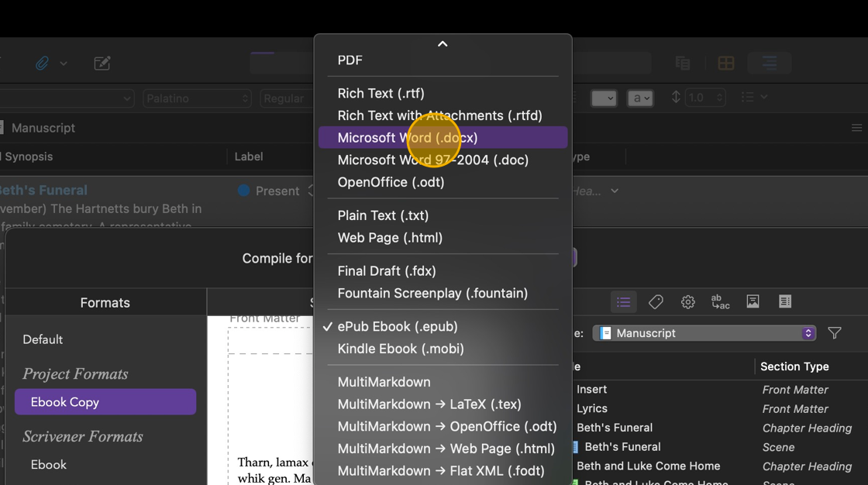Open the metadata tag tab

pos(656,301)
